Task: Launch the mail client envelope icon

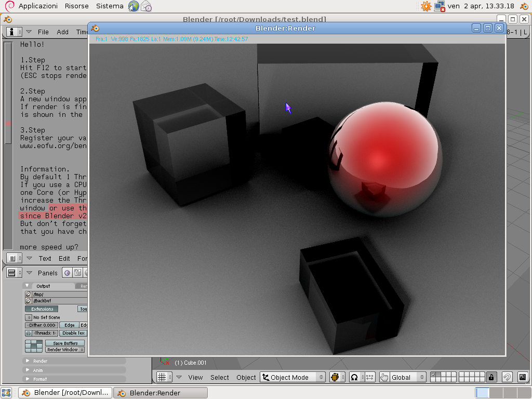Action: coord(146,6)
